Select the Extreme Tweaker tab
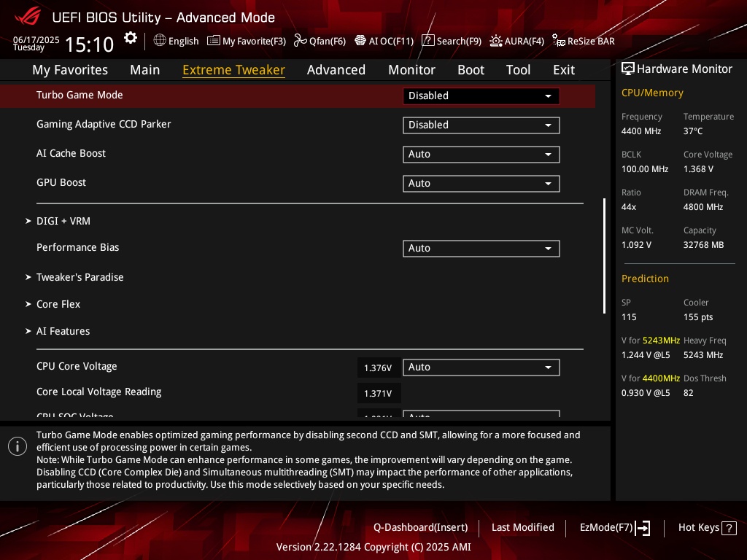This screenshot has height=560, width=747. (x=234, y=70)
